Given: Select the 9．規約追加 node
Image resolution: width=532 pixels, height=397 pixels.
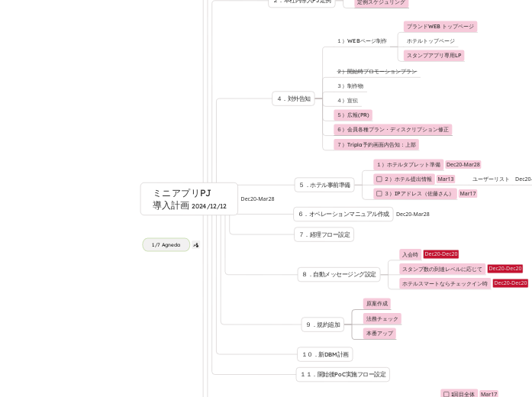Looking at the screenshot, I should tap(323, 324).
